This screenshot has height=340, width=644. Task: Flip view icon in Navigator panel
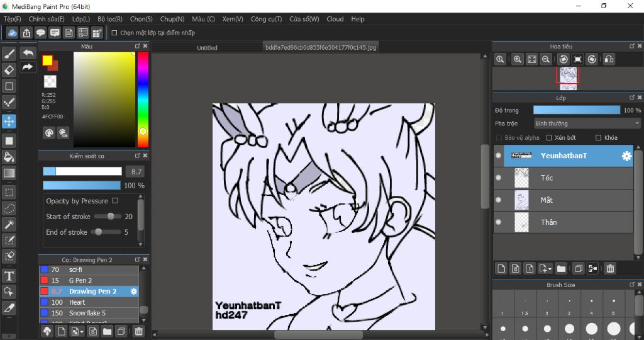point(609,59)
